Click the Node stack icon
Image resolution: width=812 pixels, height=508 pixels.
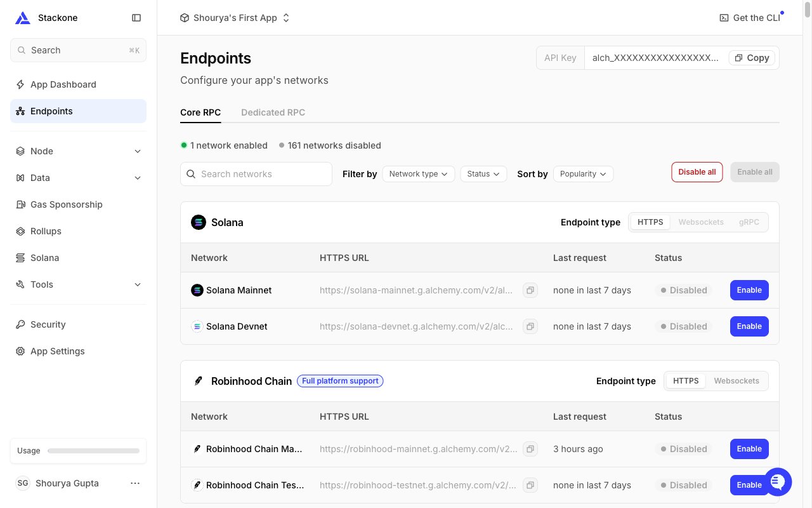[x=20, y=151]
